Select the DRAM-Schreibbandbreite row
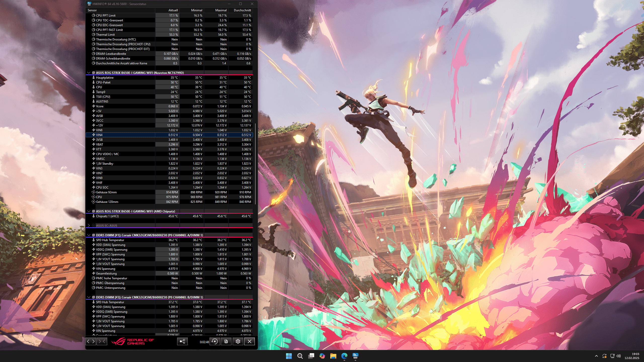Screen dimensions: 644x362 (x=169, y=58)
